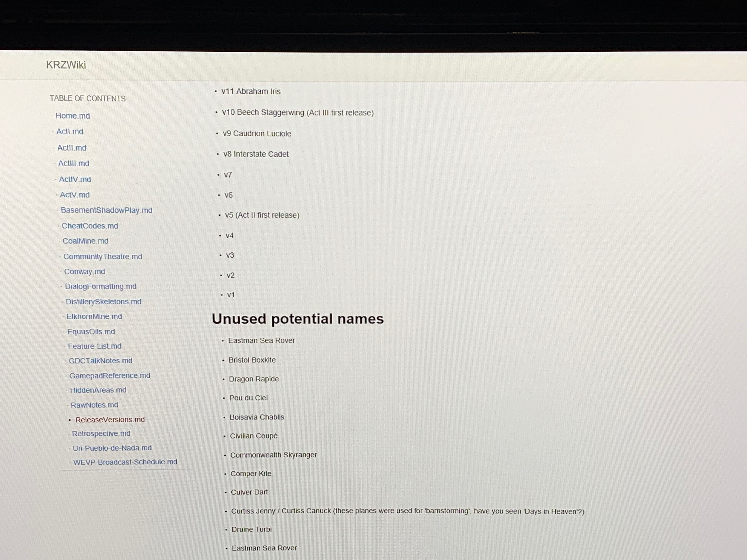Open the ActIV.md link
The height and width of the screenshot is (560, 747).
point(75,180)
